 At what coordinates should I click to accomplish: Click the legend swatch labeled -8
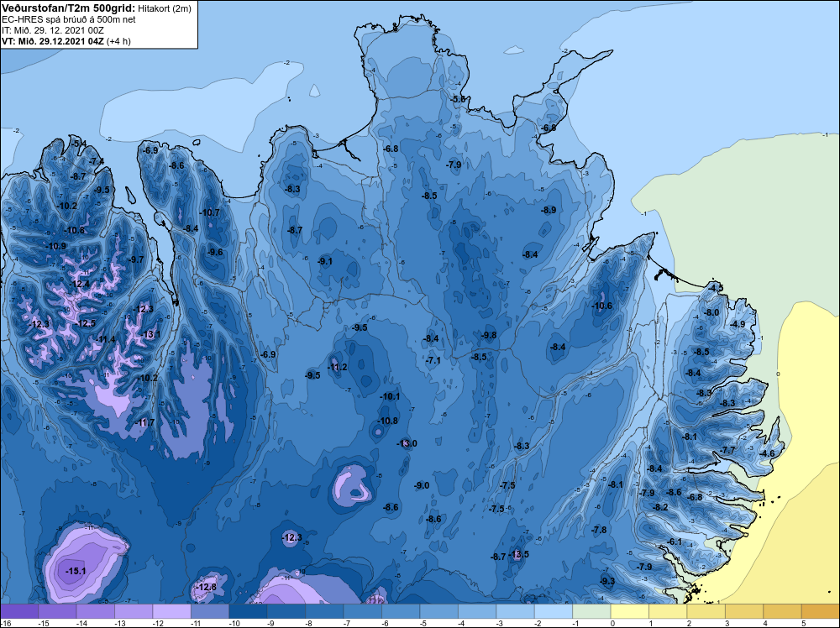point(324,611)
